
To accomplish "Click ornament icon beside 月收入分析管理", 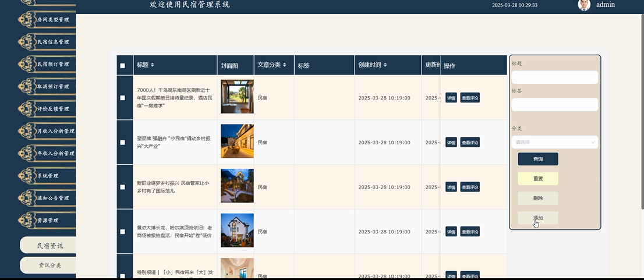I will click(x=27, y=131).
